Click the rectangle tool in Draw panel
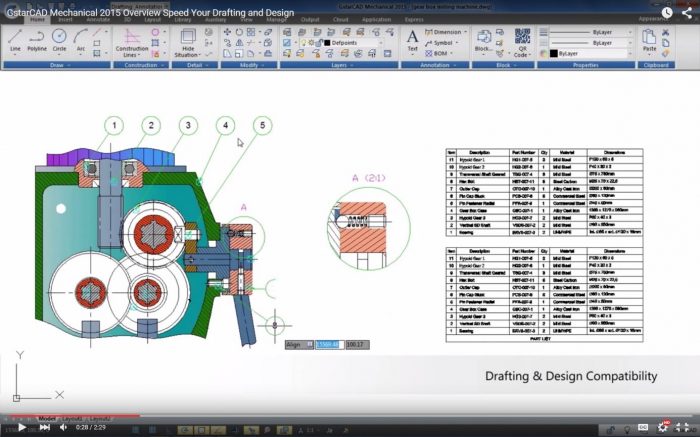Screen dimensions: 700x437 coord(96,43)
